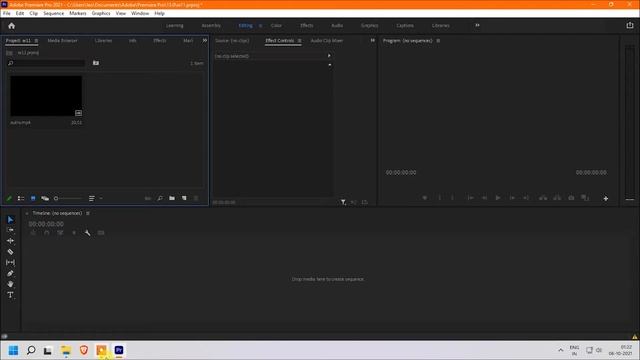Open the Timeline panel menu

coord(88,213)
